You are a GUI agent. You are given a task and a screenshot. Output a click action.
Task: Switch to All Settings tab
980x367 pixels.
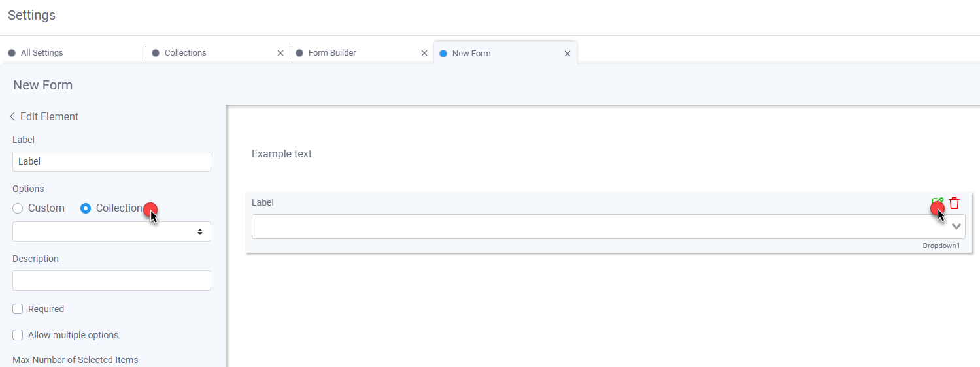(42, 53)
